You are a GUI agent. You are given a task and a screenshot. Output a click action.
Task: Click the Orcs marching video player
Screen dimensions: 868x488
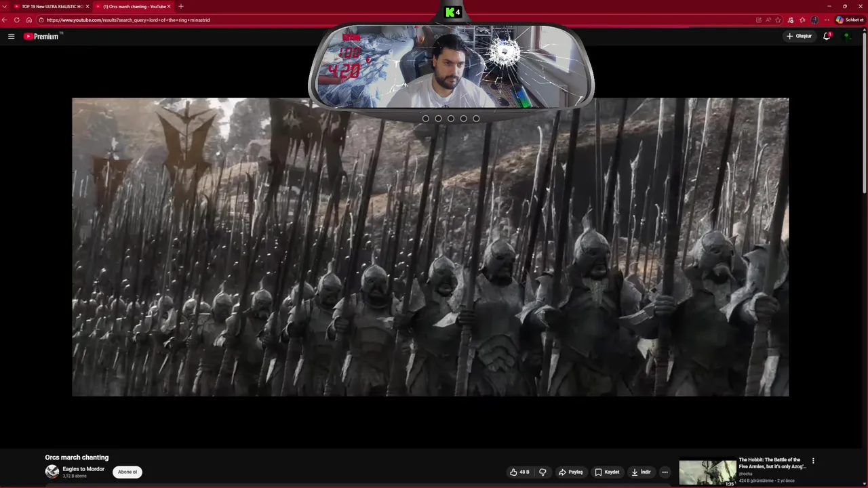[430, 247]
